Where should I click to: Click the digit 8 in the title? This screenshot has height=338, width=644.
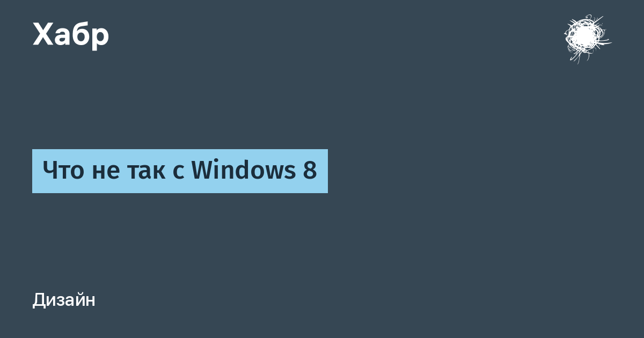310,172
